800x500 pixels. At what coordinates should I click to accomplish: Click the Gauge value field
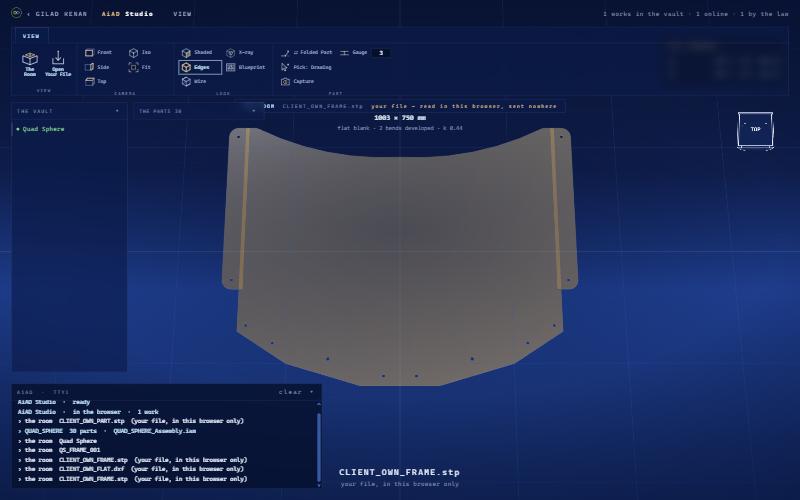tap(381, 53)
